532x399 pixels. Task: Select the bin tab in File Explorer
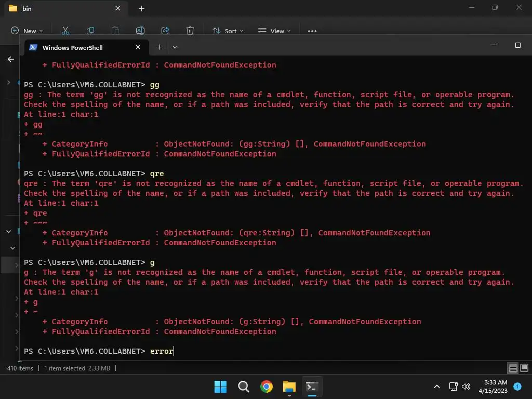pyautogui.click(x=66, y=8)
